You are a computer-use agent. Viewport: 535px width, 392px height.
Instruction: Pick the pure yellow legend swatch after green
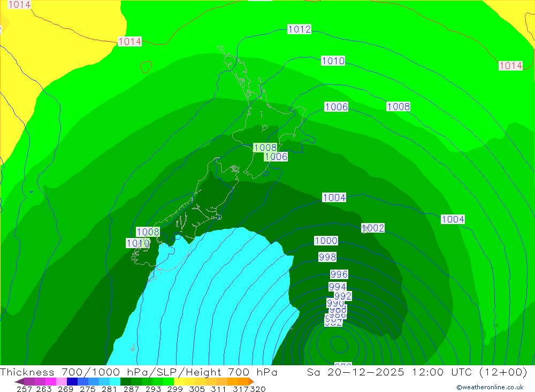tap(179, 381)
